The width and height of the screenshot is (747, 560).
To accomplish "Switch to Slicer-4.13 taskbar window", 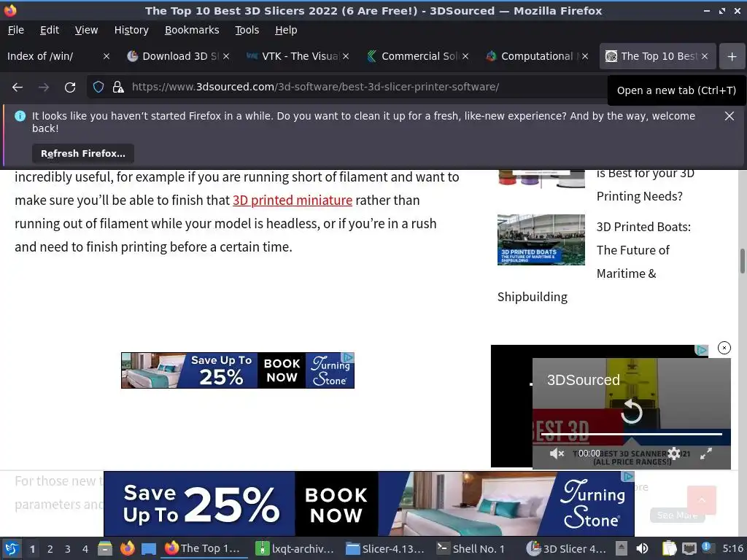I will [x=385, y=548].
